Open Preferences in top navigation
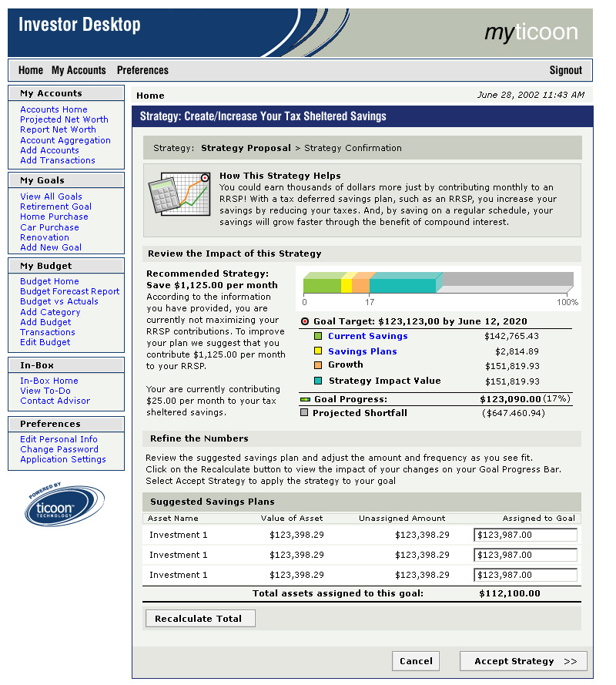 pos(142,70)
